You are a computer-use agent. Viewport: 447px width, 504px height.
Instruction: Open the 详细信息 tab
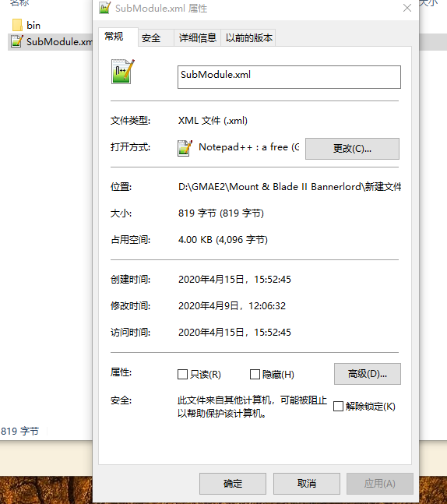(197, 38)
